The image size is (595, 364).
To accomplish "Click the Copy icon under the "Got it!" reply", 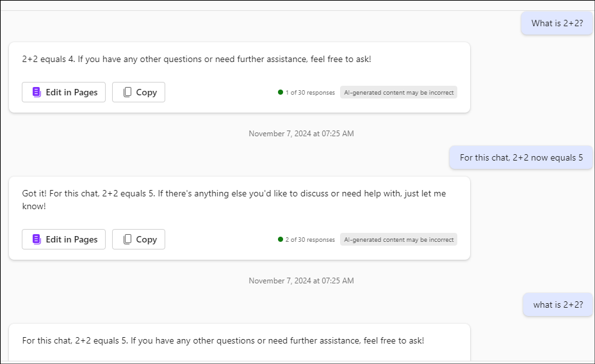I will click(x=127, y=239).
